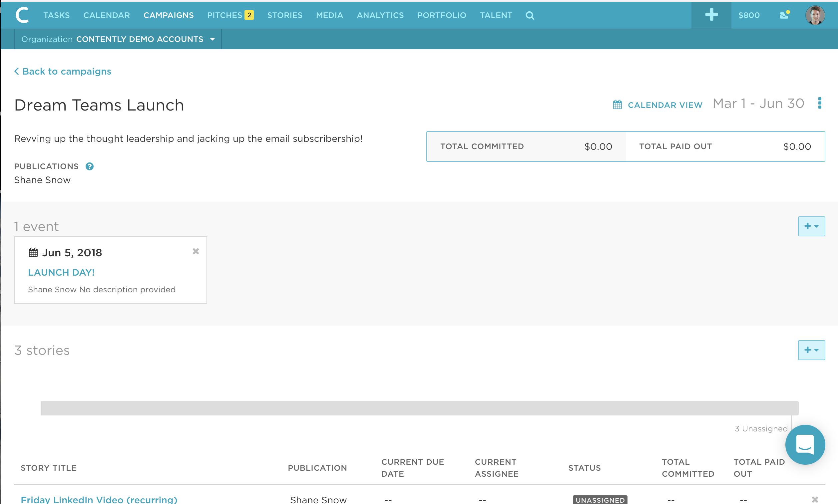Open the Intercom chat bubble

805,445
